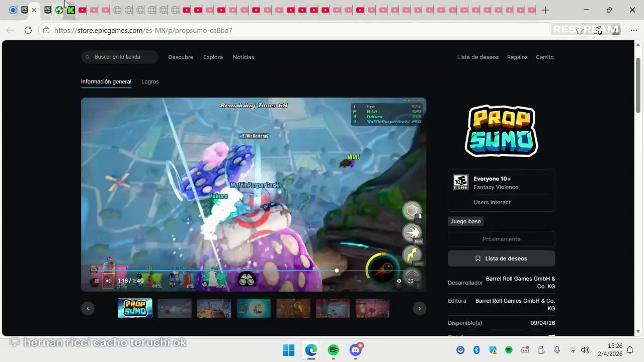Select the fourth teal media thumbnail

coord(254,308)
